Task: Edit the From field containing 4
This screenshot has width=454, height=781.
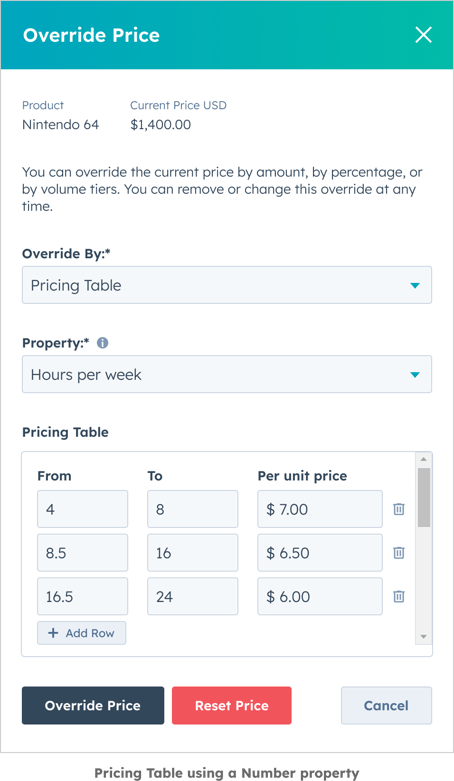Action: tap(83, 509)
